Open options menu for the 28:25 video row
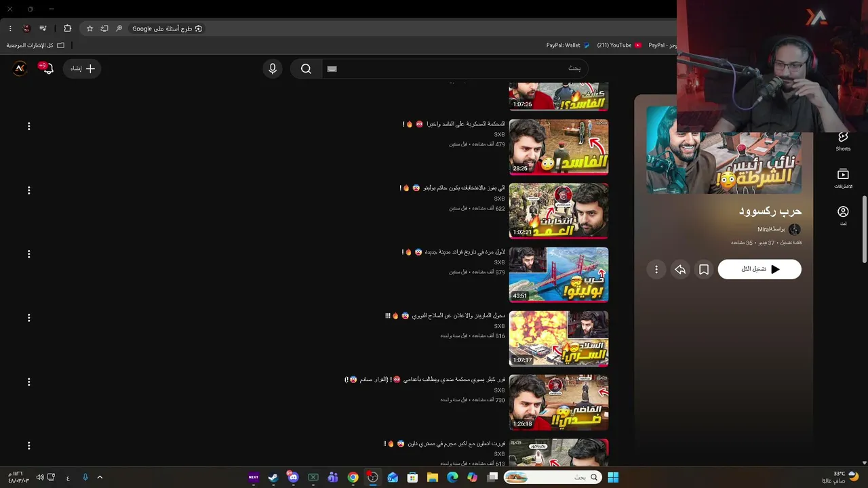The image size is (868, 488). tap(28, 126)
